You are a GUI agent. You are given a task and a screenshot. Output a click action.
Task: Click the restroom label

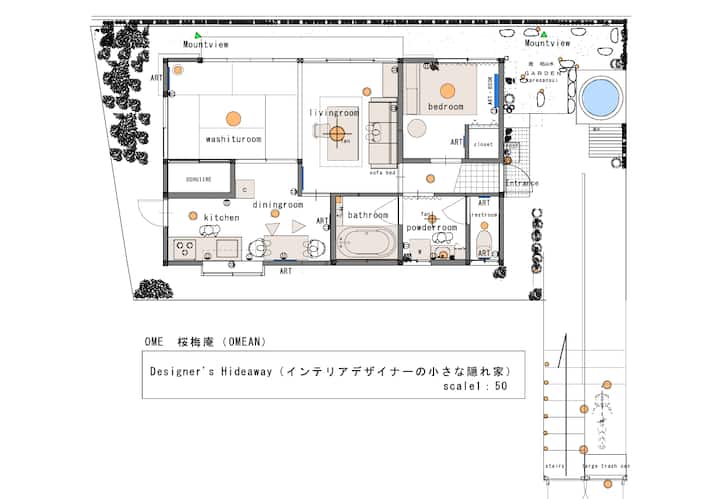[484, 214]
